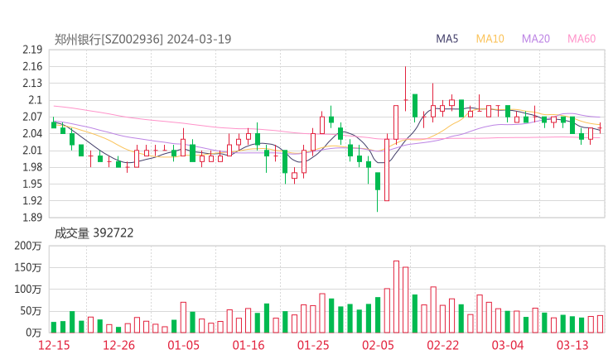
Task: Click the 2.04 price axis label
Action: pyautogui.click(x=32, y=133)
